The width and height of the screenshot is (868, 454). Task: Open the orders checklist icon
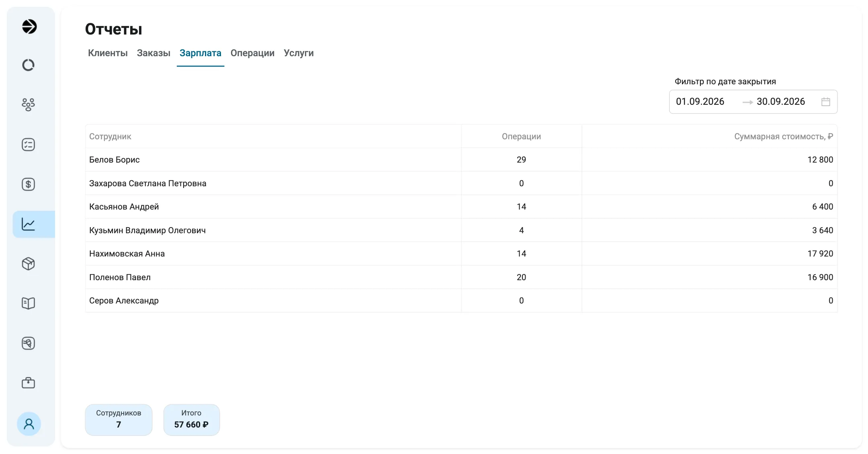point(28,145)
